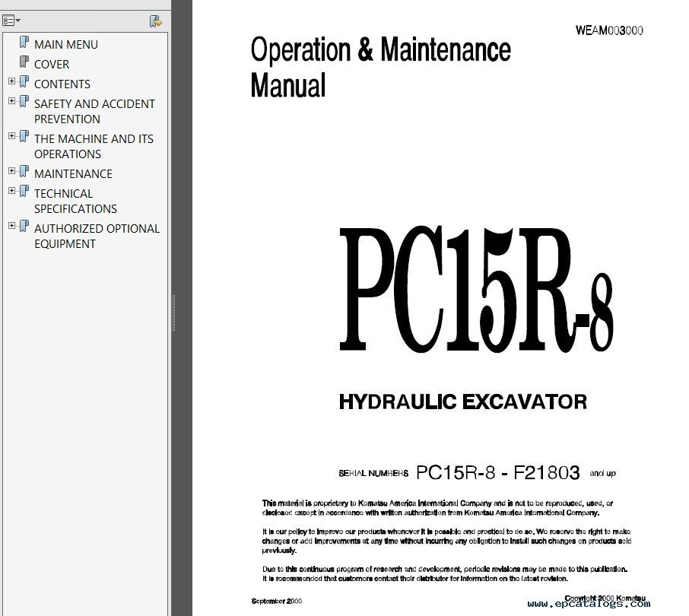Go to AUTHORIZED OPTIONAL EQUIPMENT section
This screenshot has width=689, height=616.
coord(97,236)
